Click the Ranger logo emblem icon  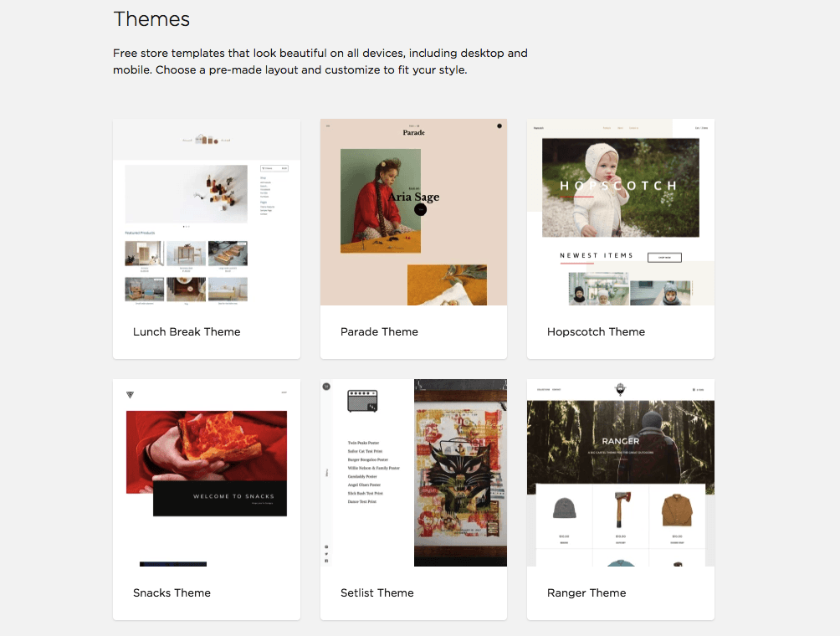620,389
